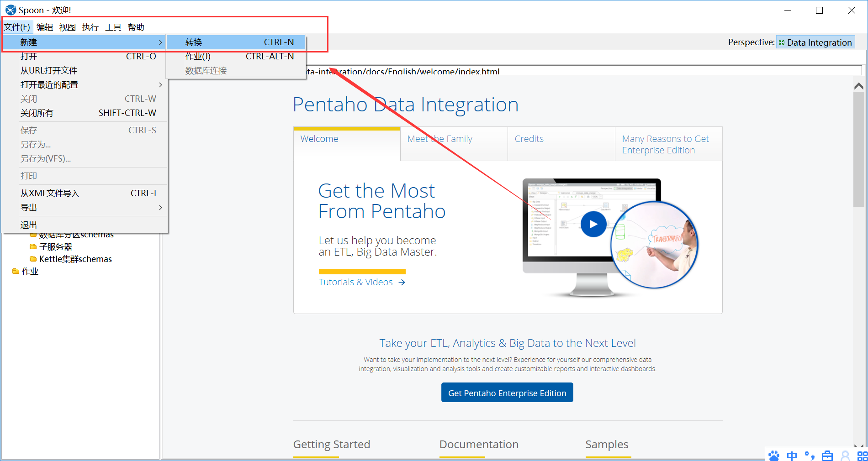Open the 编辑 menu

tap(45, 27)
